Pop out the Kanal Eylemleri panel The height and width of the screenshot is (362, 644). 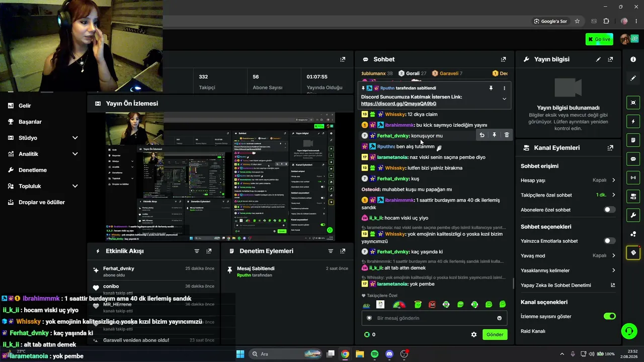click(610, 148)
